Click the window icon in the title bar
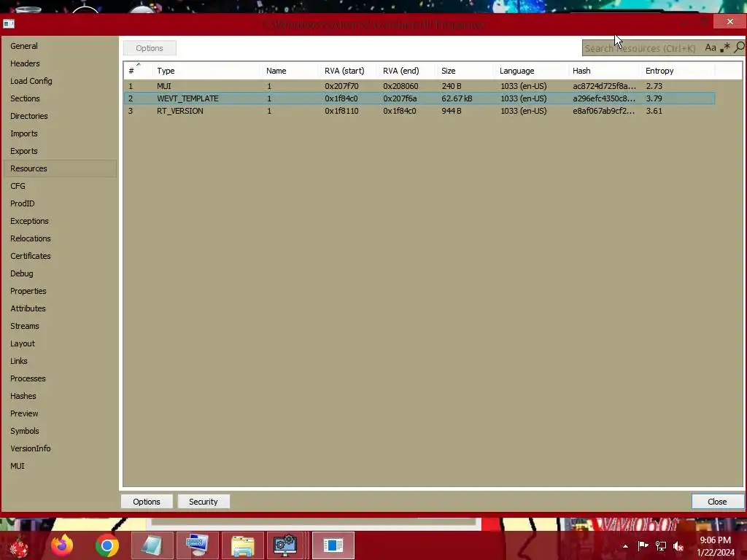This screenshot has width=747, height=560. point(9,23)
